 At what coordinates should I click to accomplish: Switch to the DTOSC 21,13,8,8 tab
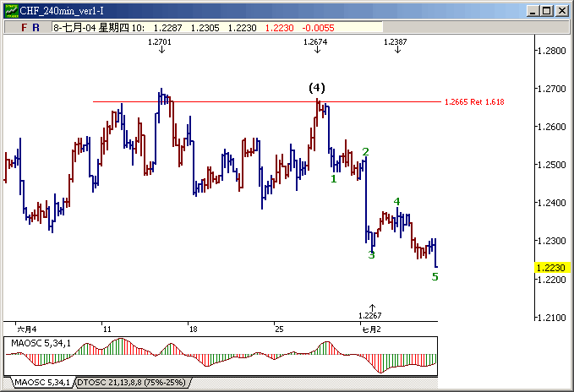132,383
